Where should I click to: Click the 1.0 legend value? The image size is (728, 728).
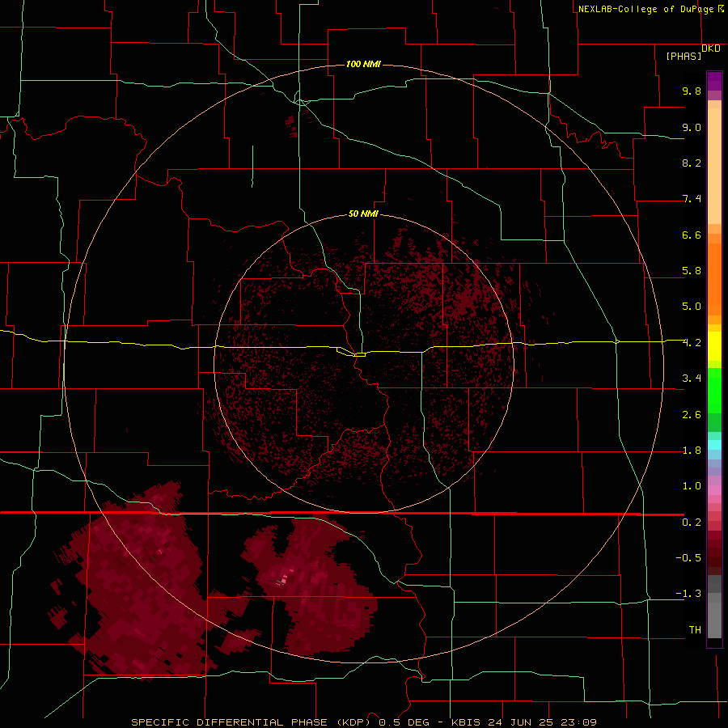[x=692, y=486]
